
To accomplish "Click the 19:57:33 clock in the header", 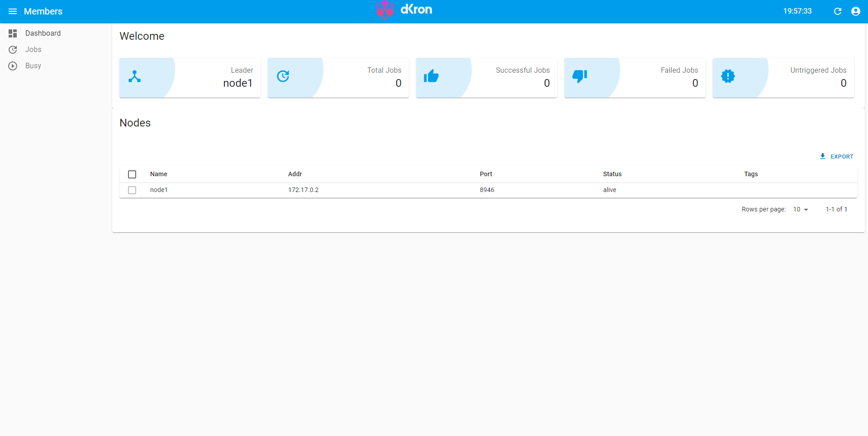I will pos(797,11).
